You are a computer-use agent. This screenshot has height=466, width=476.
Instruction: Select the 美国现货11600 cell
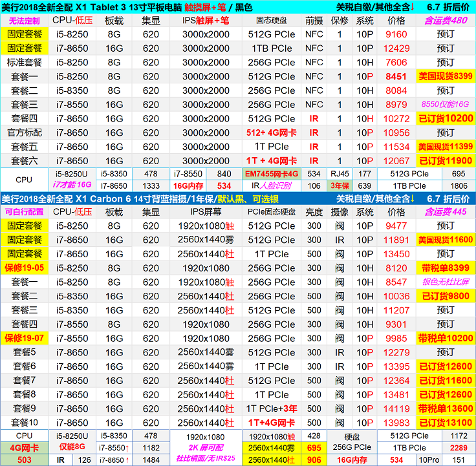[x=446, y=240]
